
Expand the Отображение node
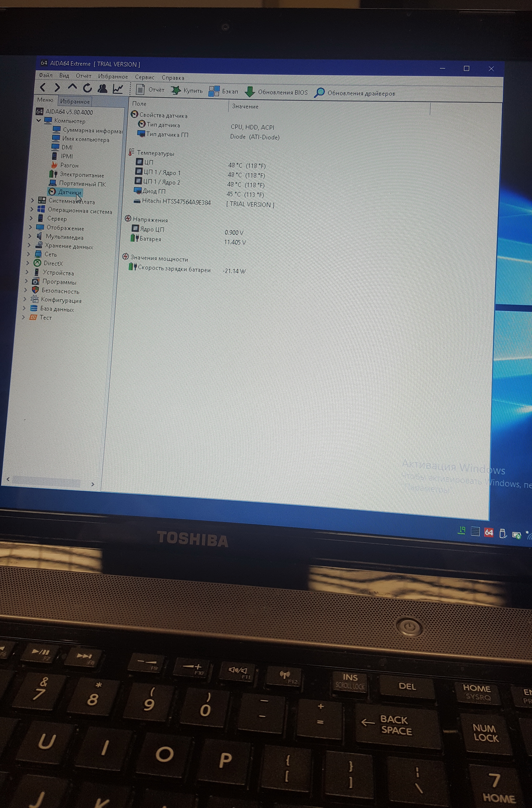31,227
